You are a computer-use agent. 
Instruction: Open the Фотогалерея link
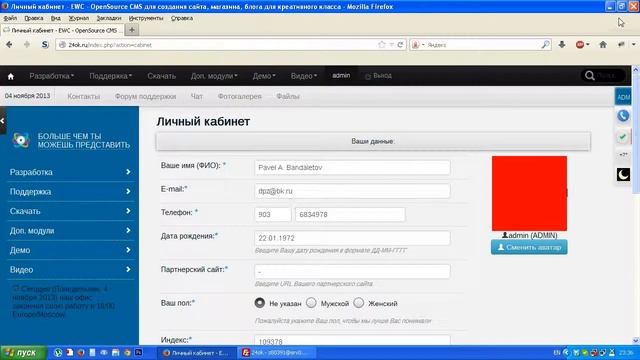[x=239, y=96]
